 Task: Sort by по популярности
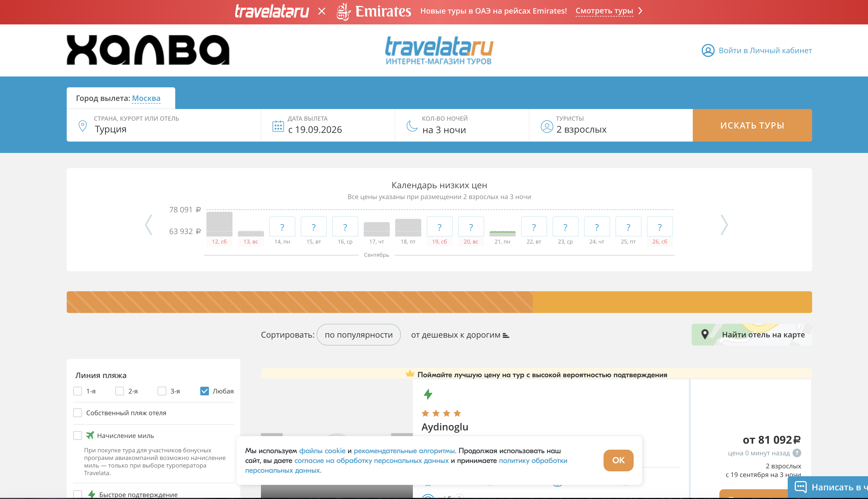(x=358, y=335)
